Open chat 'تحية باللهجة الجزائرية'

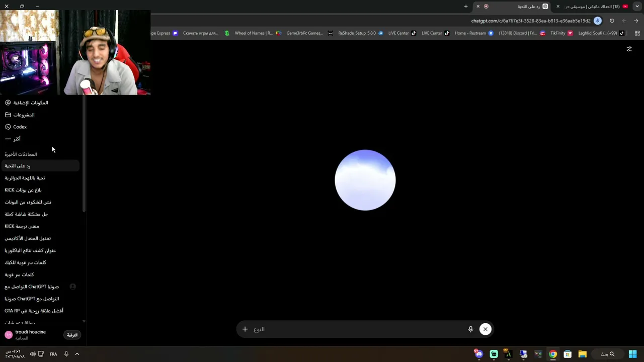[40, 178]
